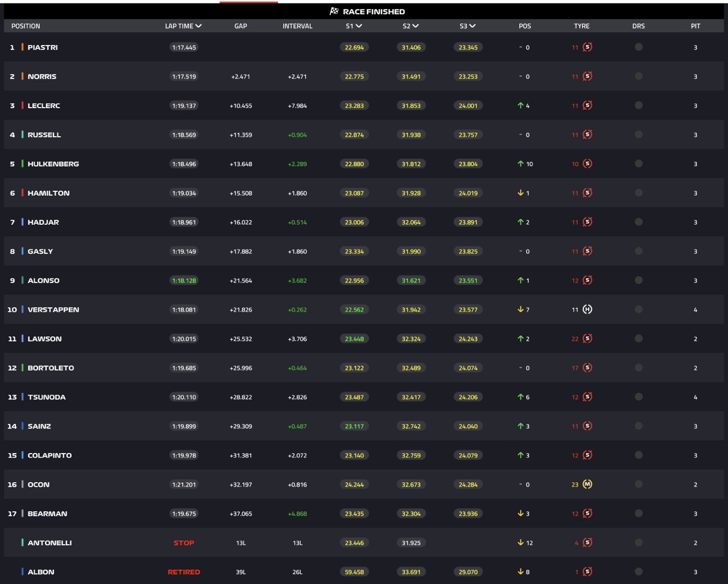Click the soft tyre icon in Leclerc's row

(588, 105)
